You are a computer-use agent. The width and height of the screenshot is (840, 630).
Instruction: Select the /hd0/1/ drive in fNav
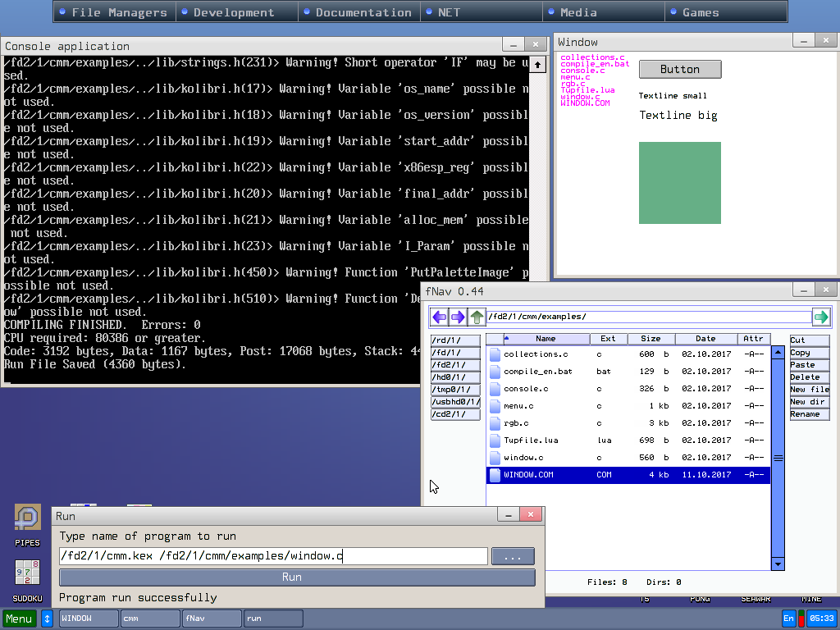[455, 377]
